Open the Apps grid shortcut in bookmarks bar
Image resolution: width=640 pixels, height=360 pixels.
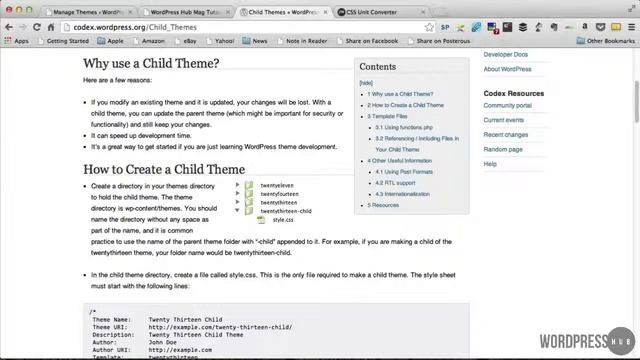coord(16,41)
